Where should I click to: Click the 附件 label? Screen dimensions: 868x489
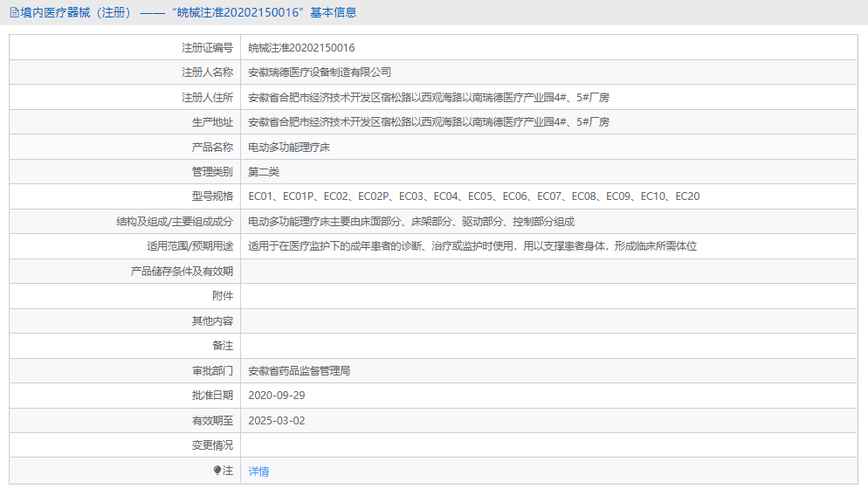coord(223,296)
